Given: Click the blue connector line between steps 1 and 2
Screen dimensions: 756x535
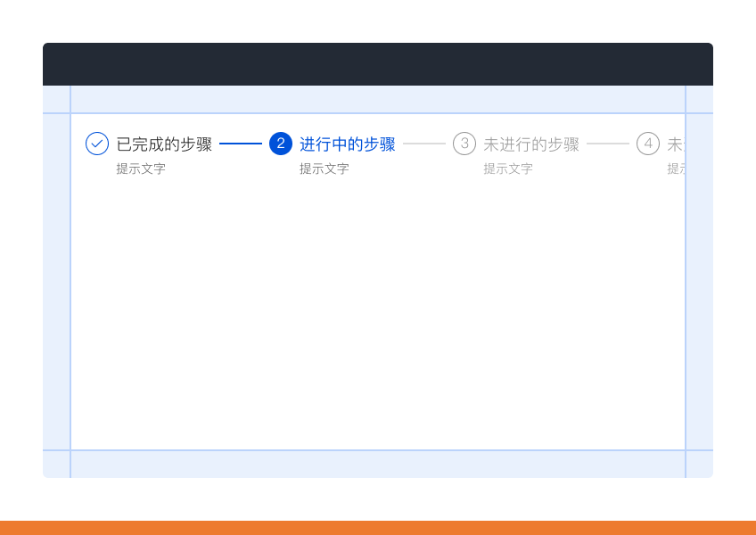Looking at the screenshot, I should [x=241, y=144].
